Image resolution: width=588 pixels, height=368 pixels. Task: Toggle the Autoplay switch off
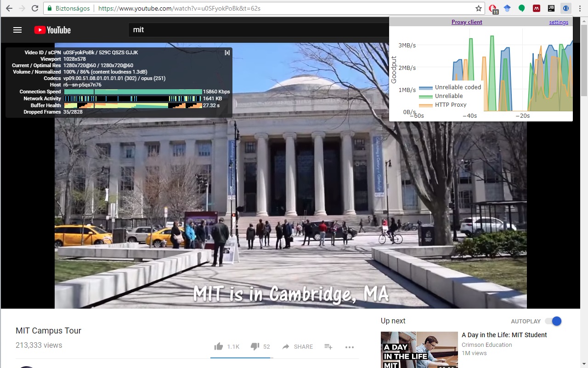click(553, 321)
